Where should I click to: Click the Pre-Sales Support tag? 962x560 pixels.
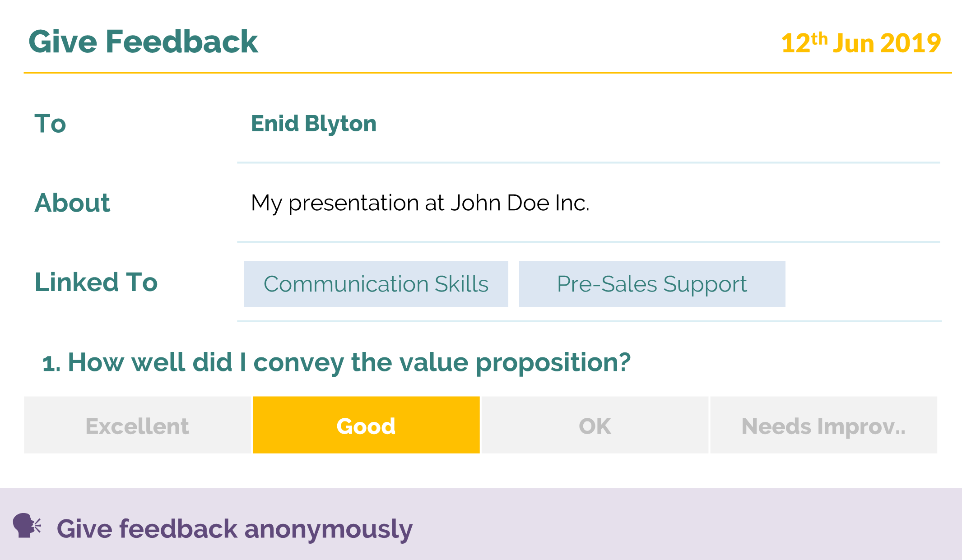point(652,284)
